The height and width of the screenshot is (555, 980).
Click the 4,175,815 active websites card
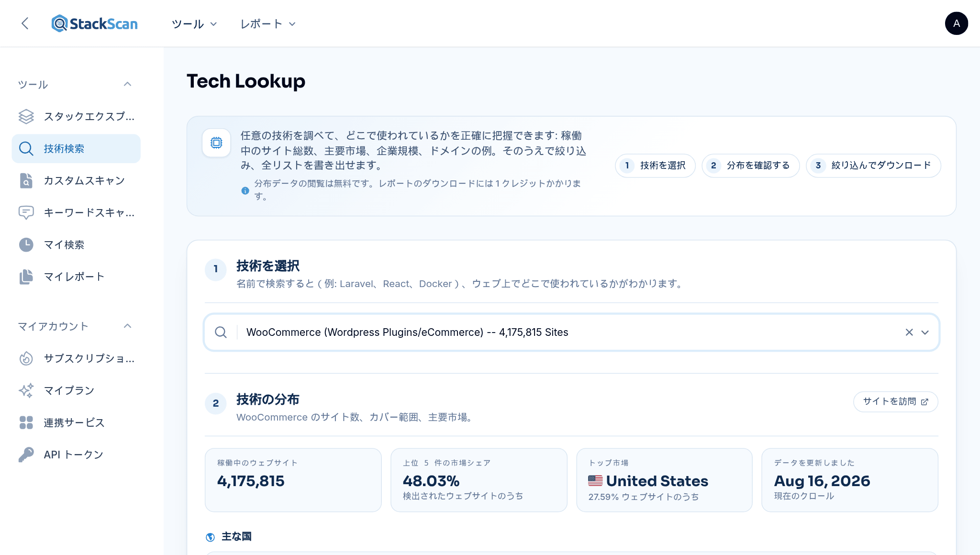293,480
